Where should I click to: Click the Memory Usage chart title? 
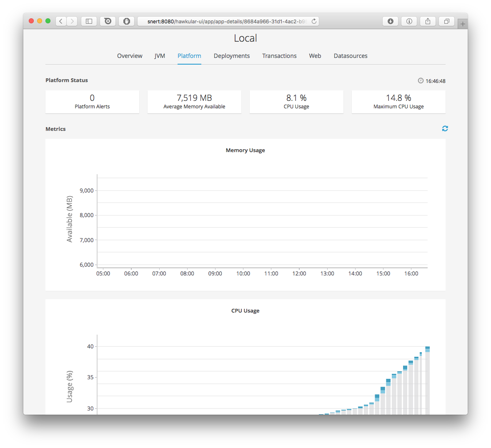point(245,150)
